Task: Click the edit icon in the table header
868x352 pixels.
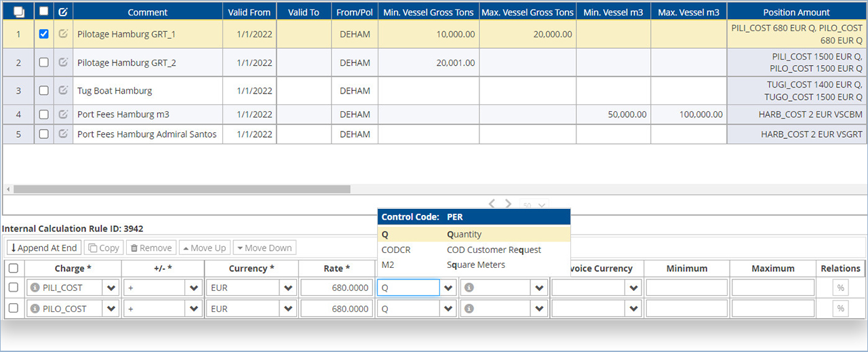Action: pyautogui.click(x=63, y=12)
